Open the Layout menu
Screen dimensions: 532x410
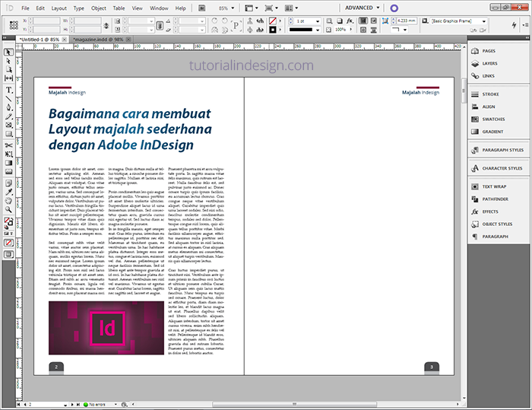tap(59, 8)
